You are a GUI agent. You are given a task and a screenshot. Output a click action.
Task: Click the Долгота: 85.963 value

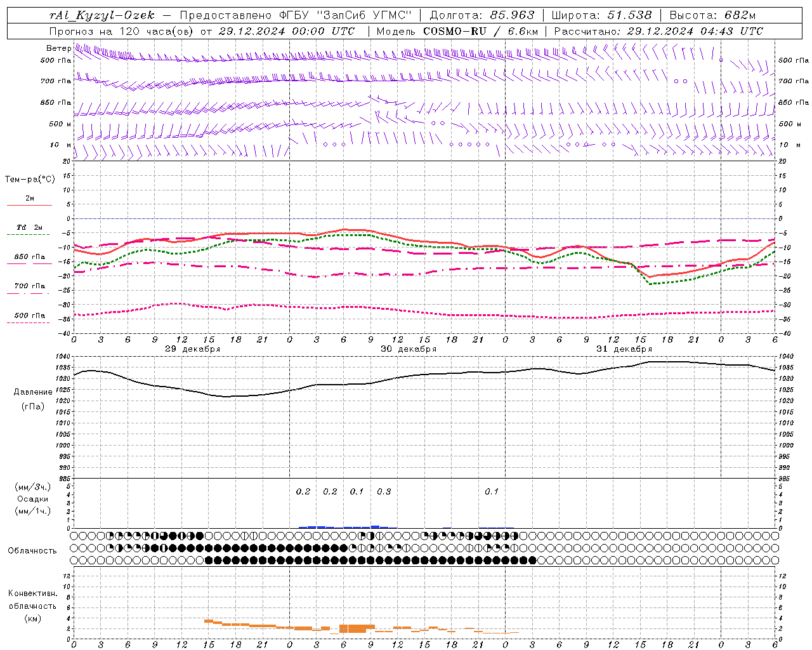click(x=482, y=15)
